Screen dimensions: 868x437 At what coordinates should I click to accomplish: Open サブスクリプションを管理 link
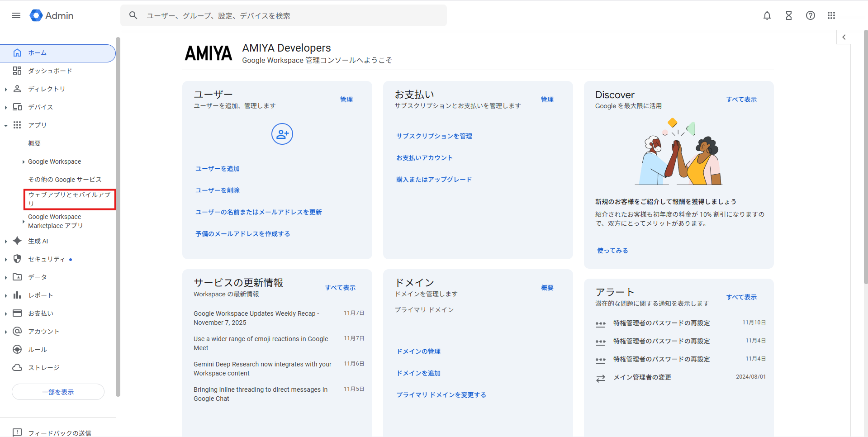tap(434, 136)
